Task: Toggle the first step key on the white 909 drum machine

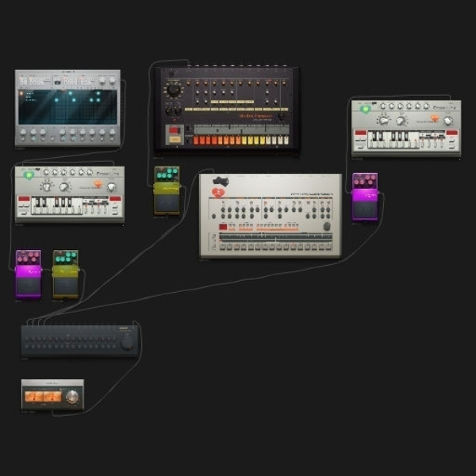Action: [222, 246]
